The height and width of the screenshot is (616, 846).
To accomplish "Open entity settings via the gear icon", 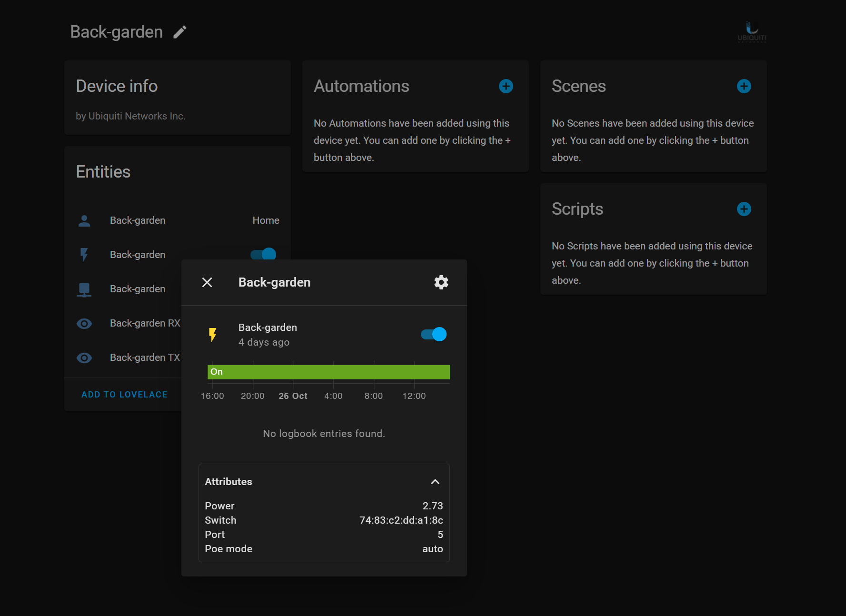I will (x=441, y=282).
